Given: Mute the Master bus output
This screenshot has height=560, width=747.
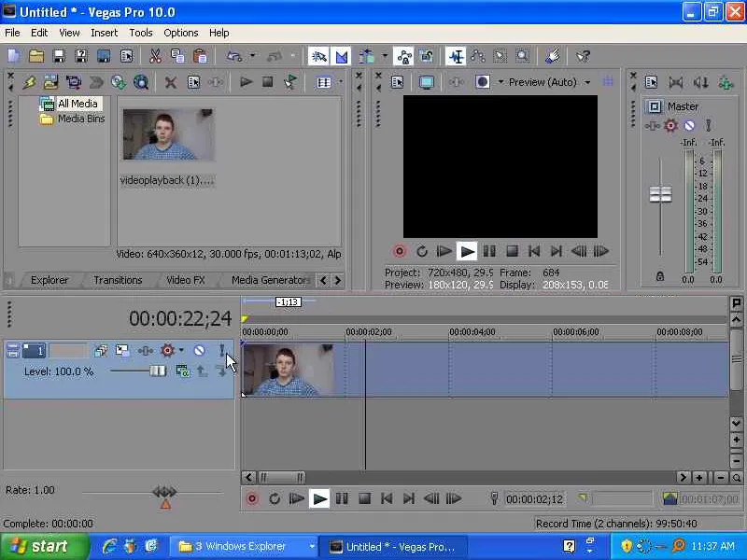Looking at the screenshot, I should click(x=689, y=126).
